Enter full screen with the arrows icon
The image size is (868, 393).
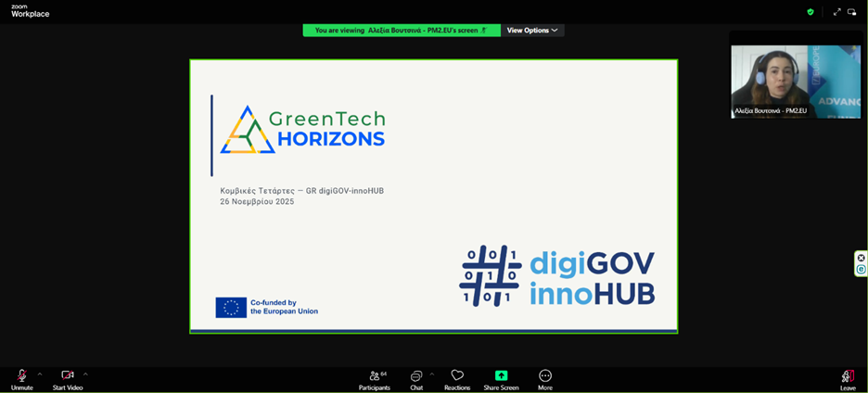tap(836, 12)
